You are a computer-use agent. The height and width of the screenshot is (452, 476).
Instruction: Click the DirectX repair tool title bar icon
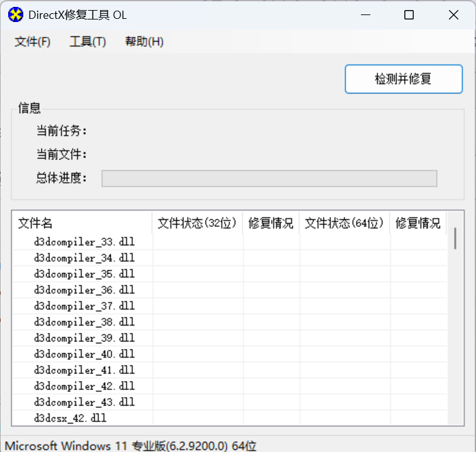coord(16,14)
